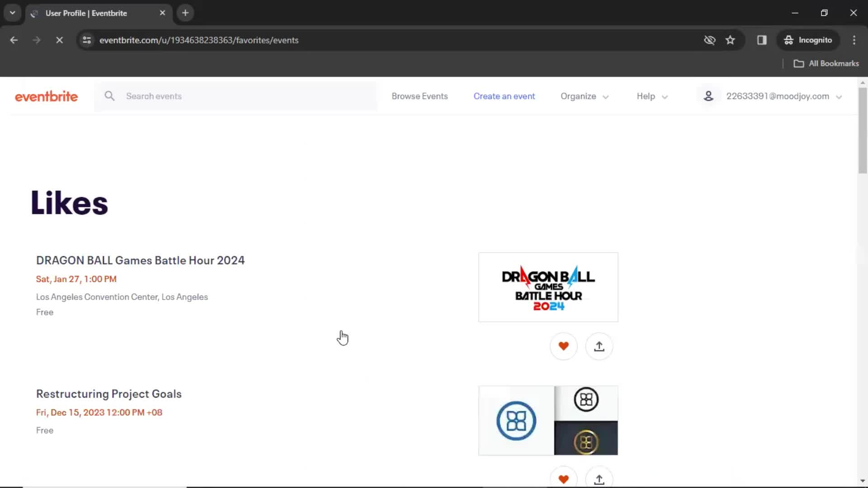Open the Chrome three-dot menu
Screen dimensions: 868x488
point(854,40)
